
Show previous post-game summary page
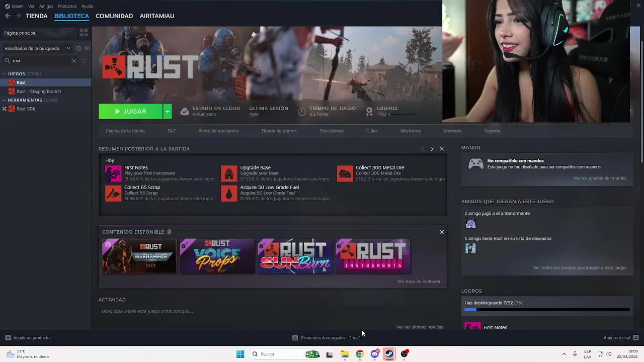[x=423, y=149]
